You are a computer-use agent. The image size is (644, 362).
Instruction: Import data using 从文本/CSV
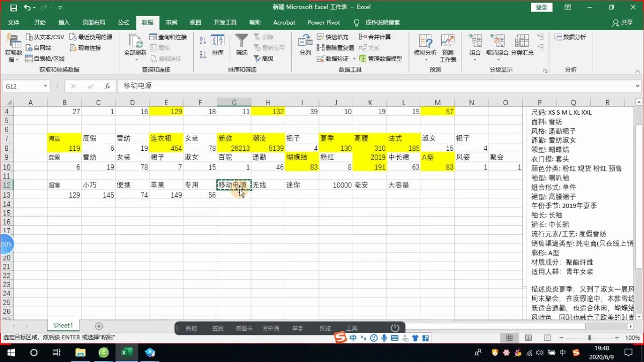coord(45,37)
